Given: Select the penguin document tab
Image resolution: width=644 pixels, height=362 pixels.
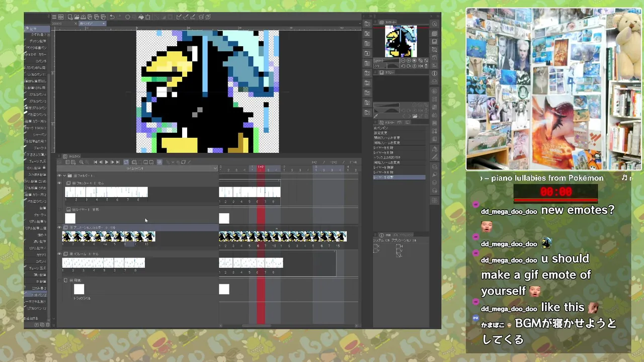Looking at the screenshot, I should (x=92, y=23).
